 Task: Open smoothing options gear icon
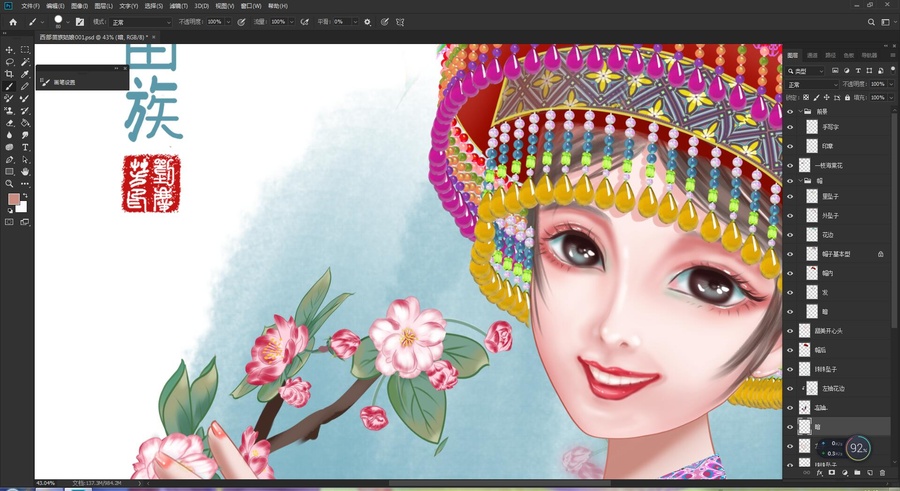tap(367, 22)
